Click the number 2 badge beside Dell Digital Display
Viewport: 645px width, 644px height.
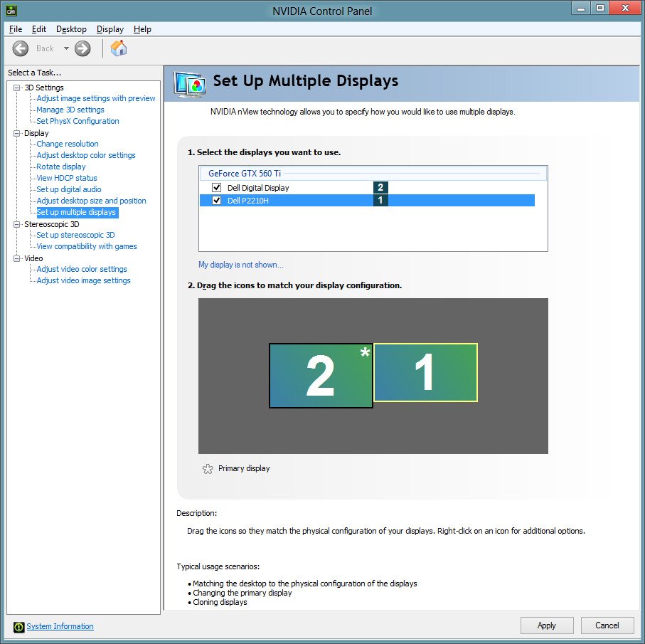click(x=381, y=188)
